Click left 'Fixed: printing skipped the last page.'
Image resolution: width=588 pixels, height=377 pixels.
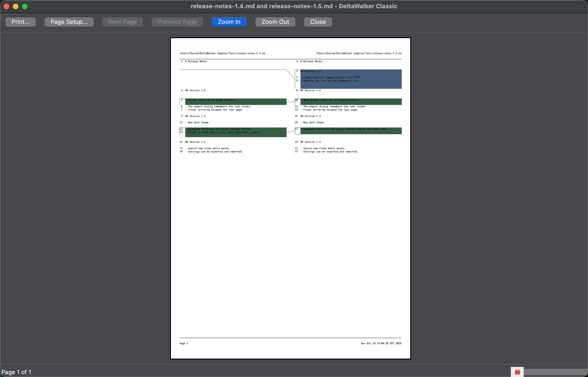(214, 110)
